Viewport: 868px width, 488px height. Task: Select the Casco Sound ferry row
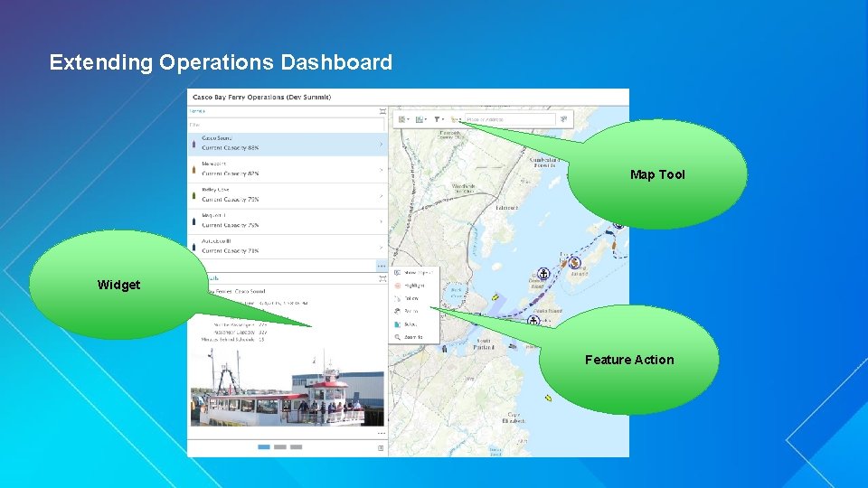[x=288, y=144]
